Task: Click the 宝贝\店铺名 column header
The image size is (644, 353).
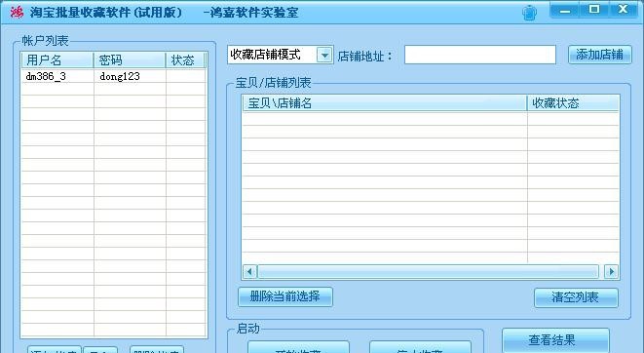Action: (x=385, y=103)
